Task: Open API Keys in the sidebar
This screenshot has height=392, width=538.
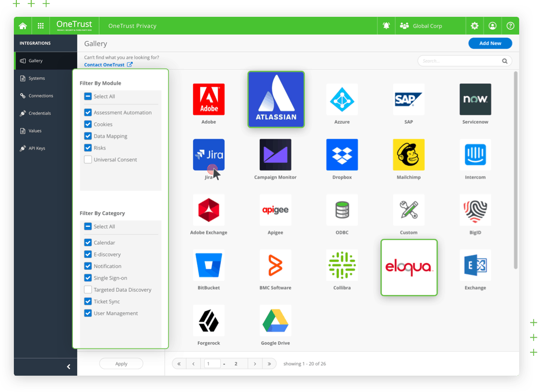Action: (x=46, y=148)
